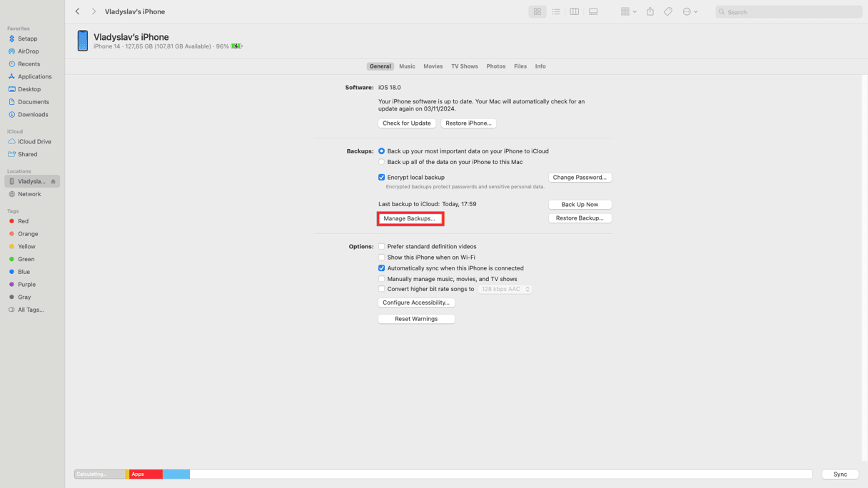The width and height of the screenshot is (868, 488).
Task: Switch to list view in toolbar
Action: click(556, 12)
